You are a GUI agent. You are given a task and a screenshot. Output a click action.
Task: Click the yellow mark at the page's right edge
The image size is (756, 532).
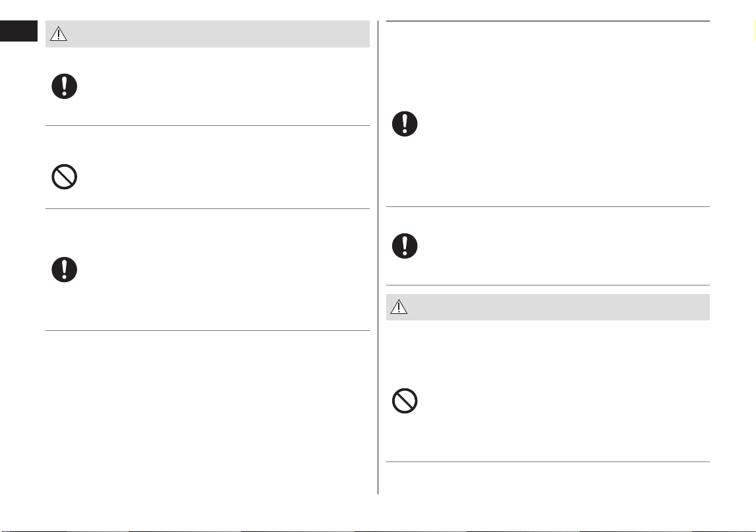point(755,31)
